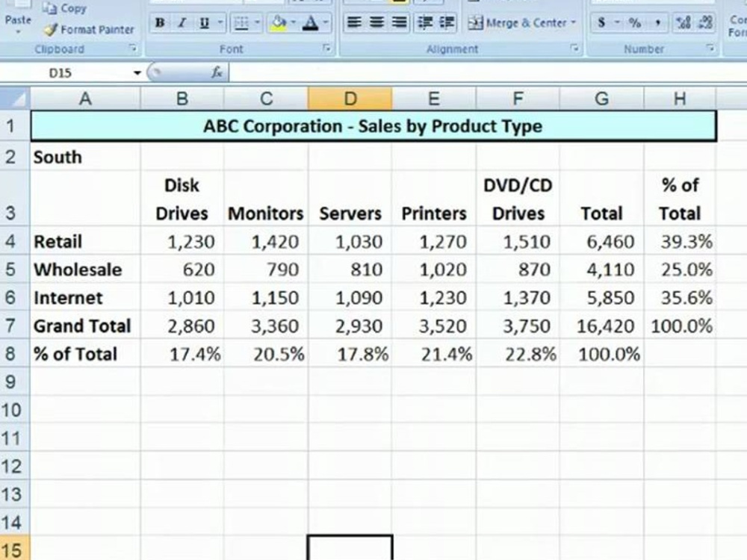Apply Comma Style format
The width and height of the screenshot is (747, 560).
tap(658, 22)
